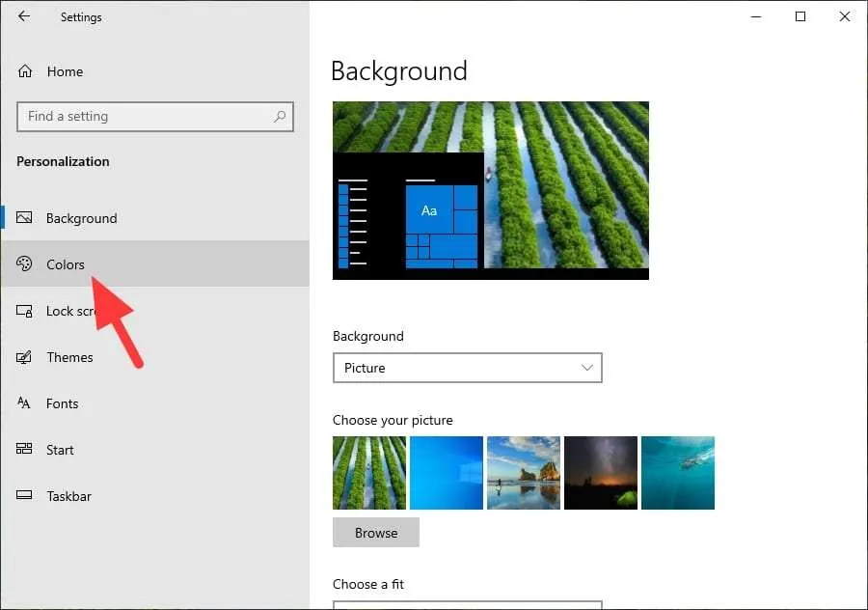868x610 pixels.
Task: Choose the night sky tent picture
Action: 601,473
